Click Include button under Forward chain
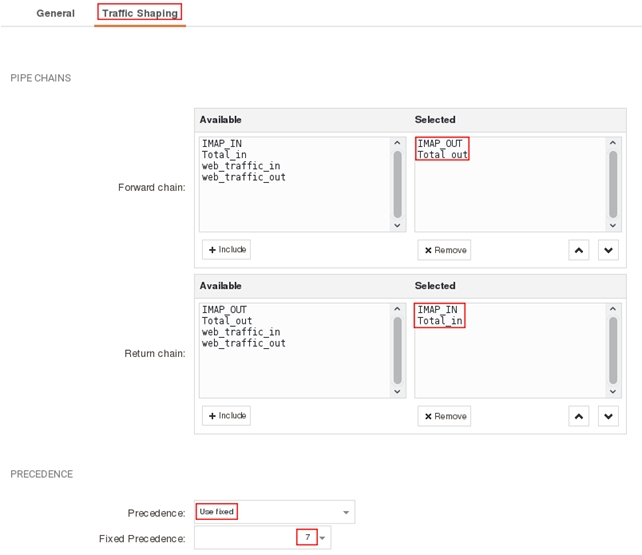The image size is (642, 555). click(x=226, y=250)
